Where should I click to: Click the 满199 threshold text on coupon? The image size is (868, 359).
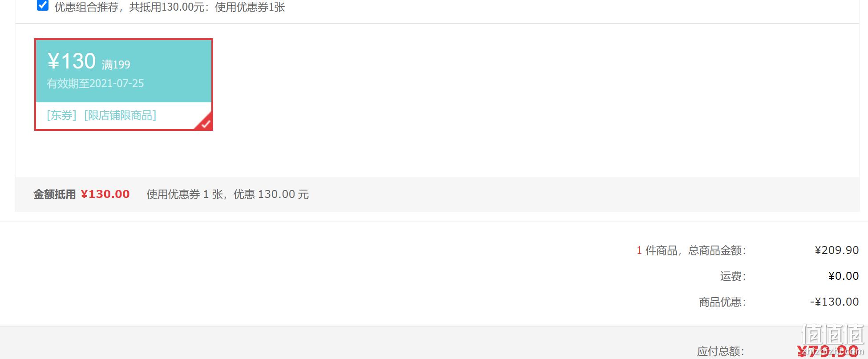coord(116,65)
